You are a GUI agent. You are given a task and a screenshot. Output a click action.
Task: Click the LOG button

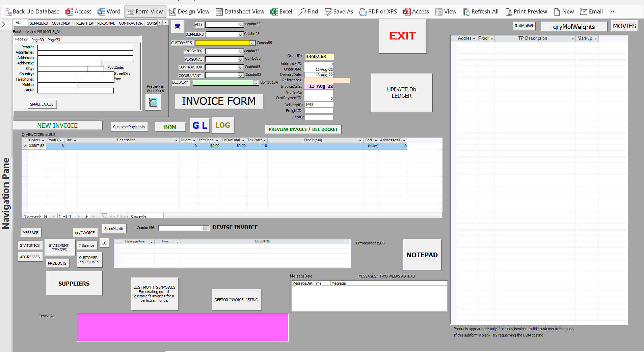(x=223, y=125)
